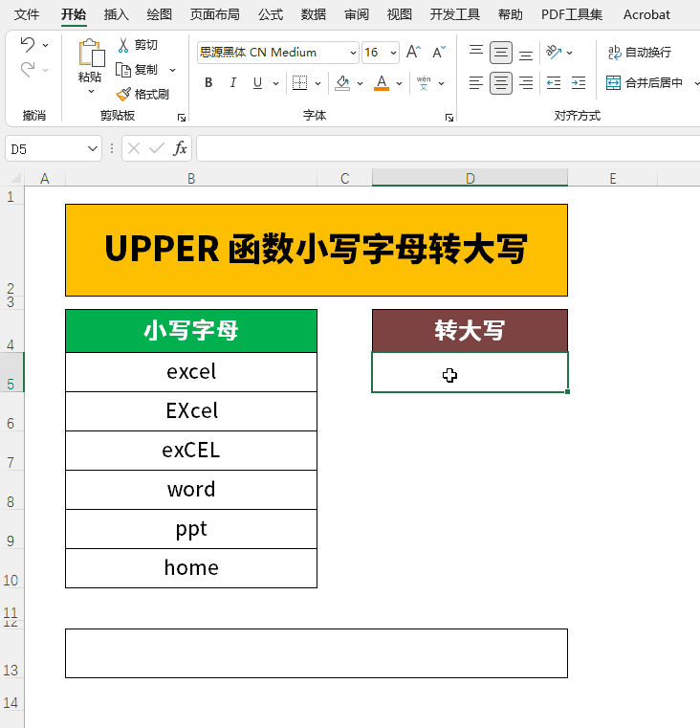Select column B header
This screenshot has width=700, height=728.
tap(191, 178)
